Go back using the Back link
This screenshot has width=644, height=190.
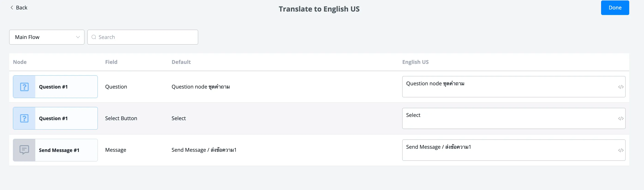coord(19,8)
